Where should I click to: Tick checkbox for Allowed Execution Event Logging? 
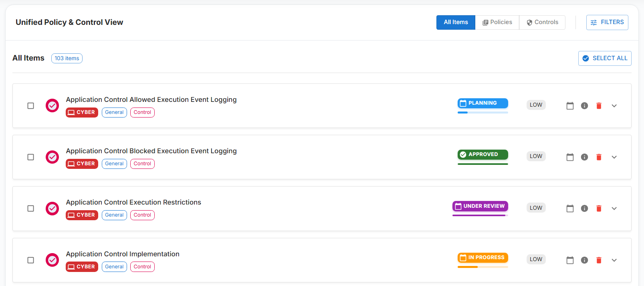pyautogui.click(x=30, y=106)
